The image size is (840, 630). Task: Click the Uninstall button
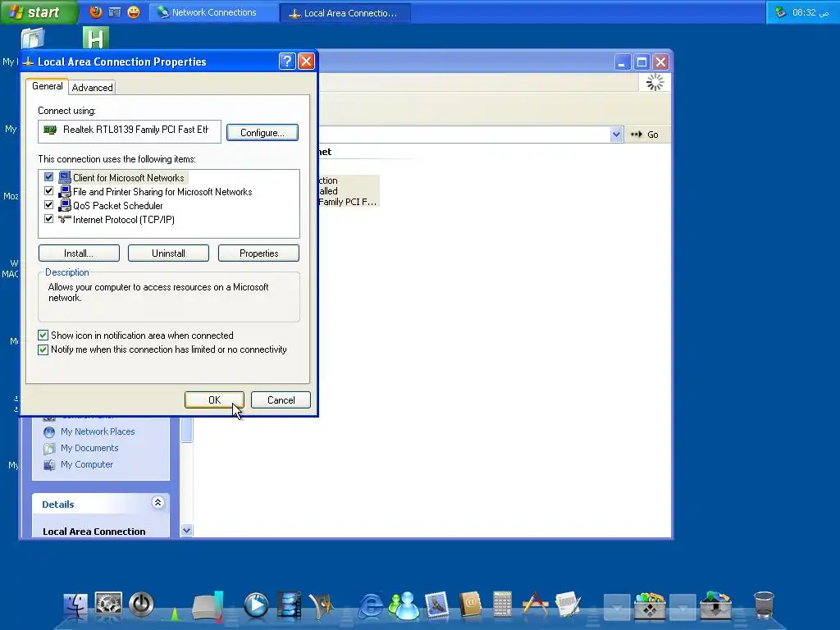click(x=168, y=253)
